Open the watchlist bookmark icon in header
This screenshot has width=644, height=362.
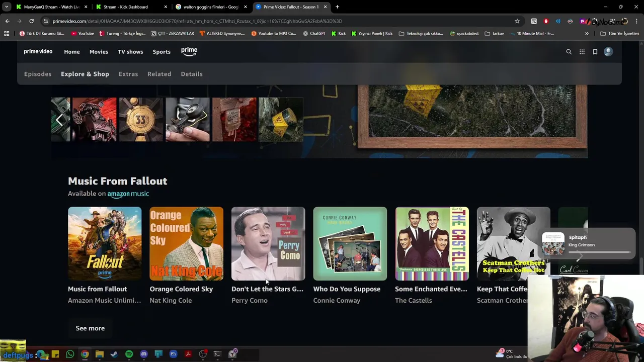tap(595, 52)
